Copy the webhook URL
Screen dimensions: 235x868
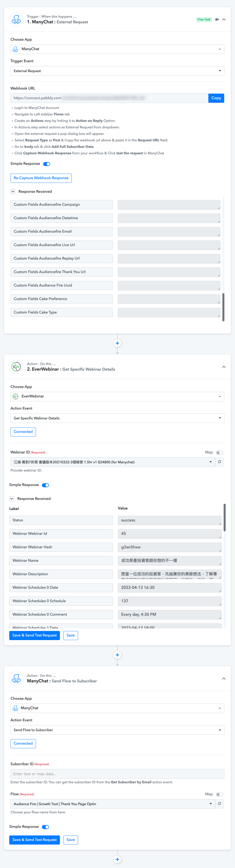click(216, 98)
